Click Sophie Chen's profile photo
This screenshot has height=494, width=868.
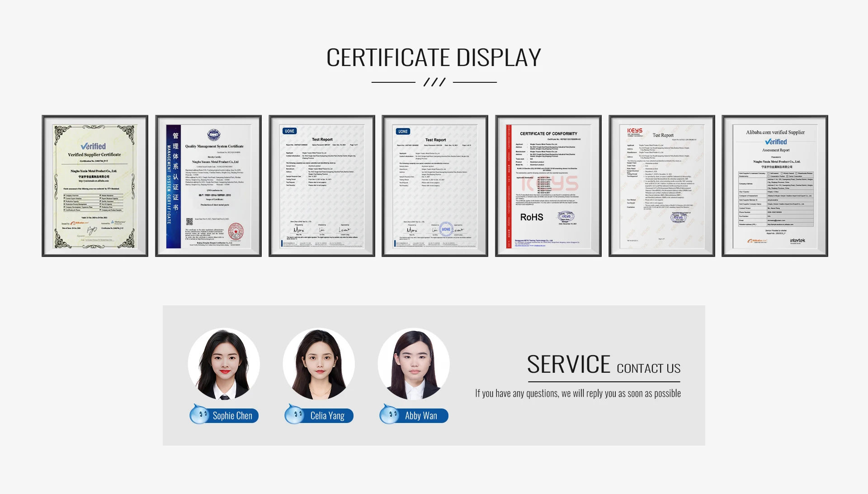[224, 364]
